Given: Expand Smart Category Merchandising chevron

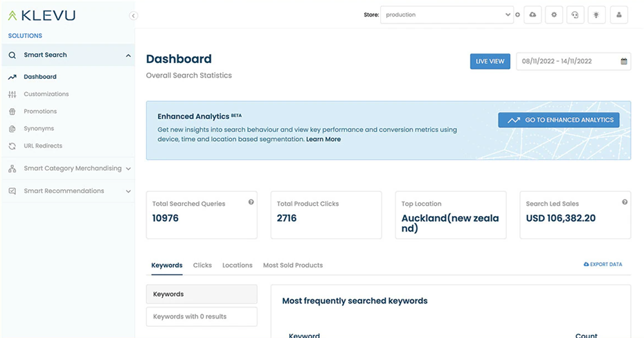Looking at the screenshot, I should point(128,169).
